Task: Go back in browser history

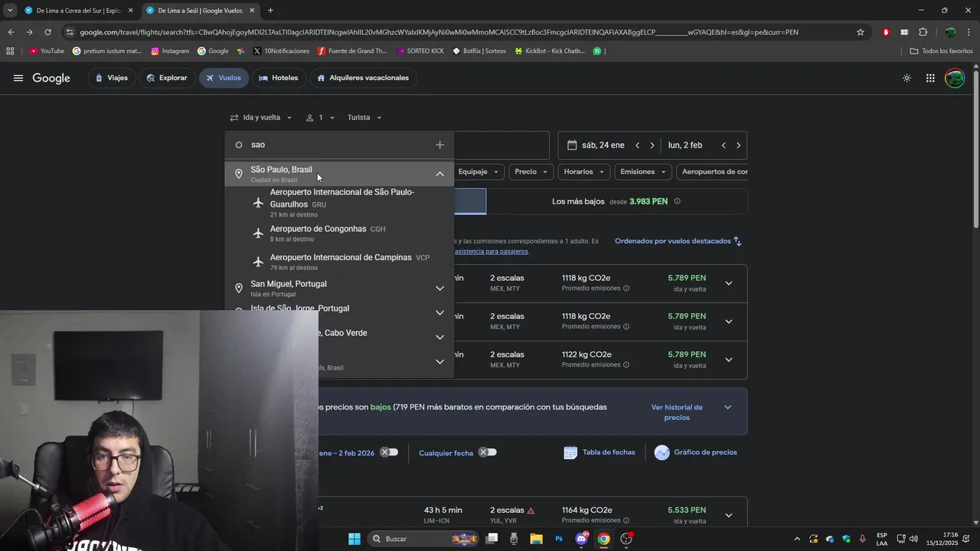Action: [11, 32]
